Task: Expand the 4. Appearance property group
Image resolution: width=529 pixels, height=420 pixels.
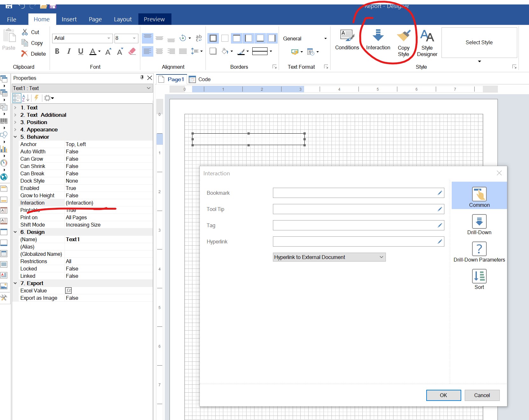Action: tap(15, 129)
